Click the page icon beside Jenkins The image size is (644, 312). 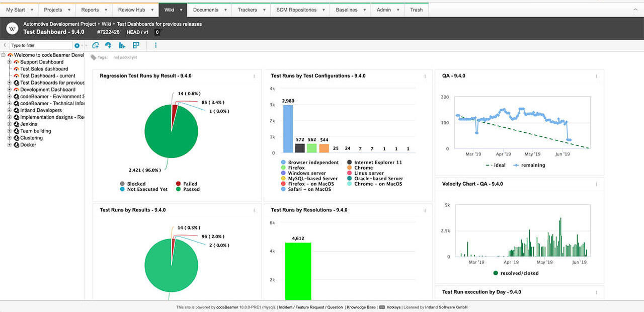pyautogui.click(x=16, y=124)
